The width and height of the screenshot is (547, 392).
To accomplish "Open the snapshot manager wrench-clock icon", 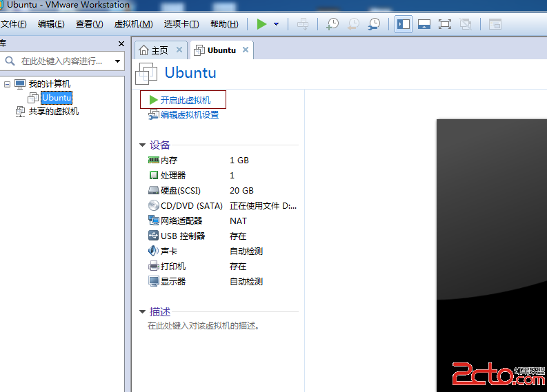I will [x=375, y=24].
